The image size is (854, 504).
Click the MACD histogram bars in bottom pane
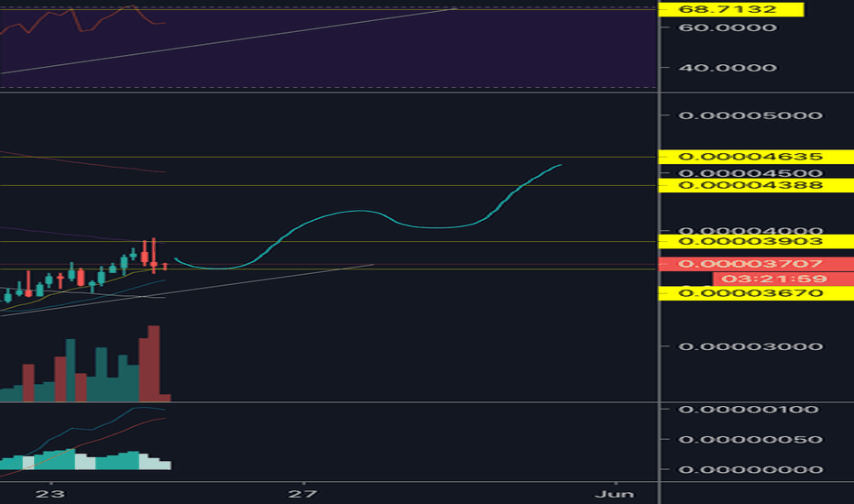pos(85,460)
